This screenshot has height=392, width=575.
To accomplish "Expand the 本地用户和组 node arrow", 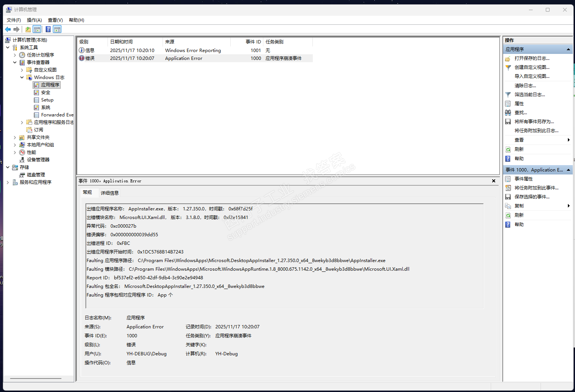I will tap(15, 145).
